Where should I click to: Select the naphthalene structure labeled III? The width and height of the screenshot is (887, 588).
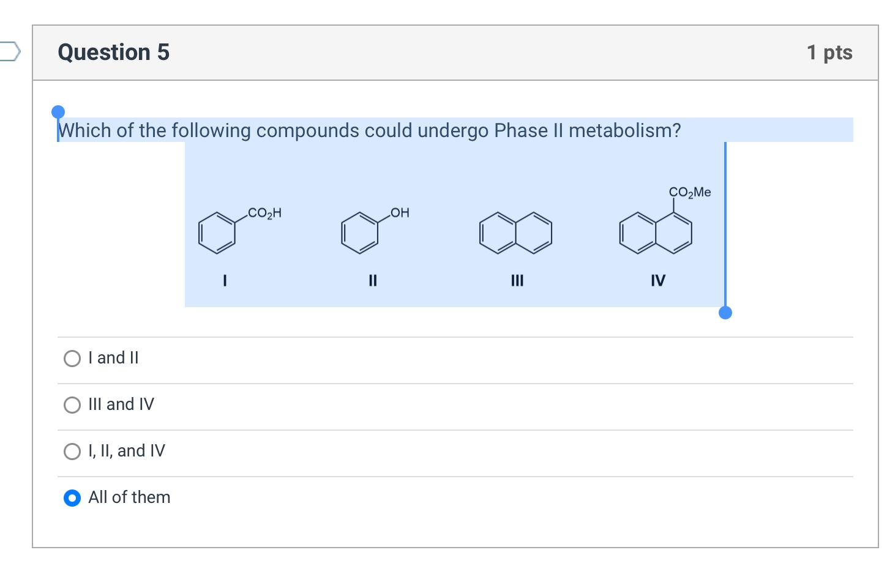(x=516, y=233)
